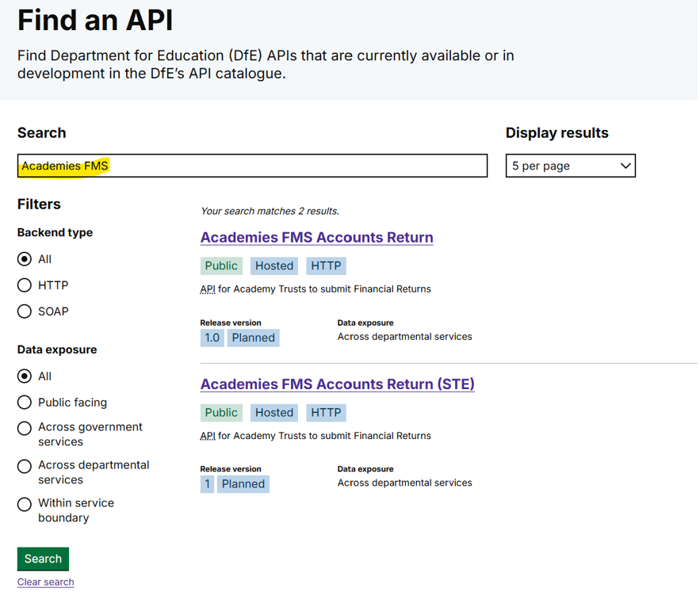The width and height of the screenshot is (700, 592).
Task: Click the 1.0 release version tag
Action: [212, 338]
